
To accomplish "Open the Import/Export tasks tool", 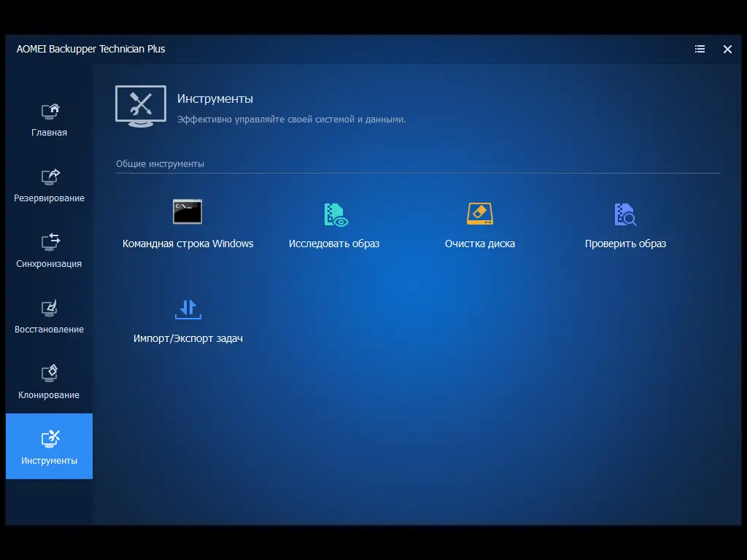I will pyautogui.click(x=187, y=308).
